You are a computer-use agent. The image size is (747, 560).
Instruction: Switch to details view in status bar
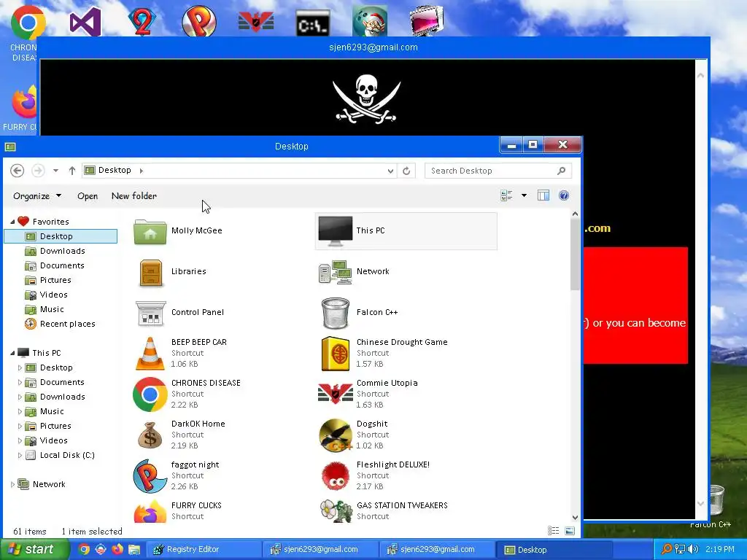point(553,531)
